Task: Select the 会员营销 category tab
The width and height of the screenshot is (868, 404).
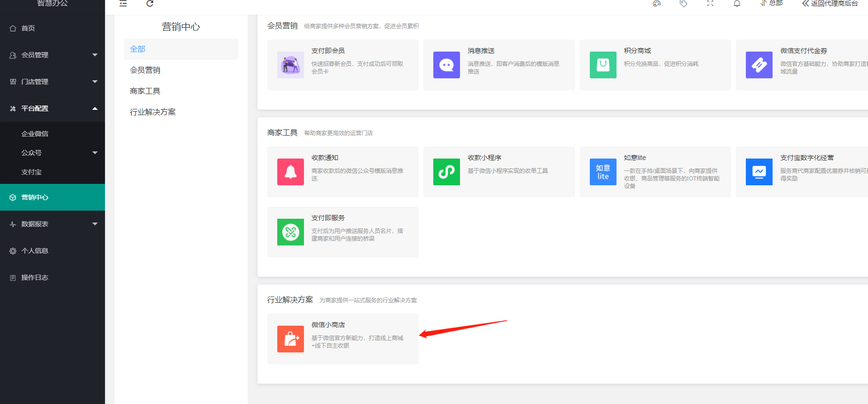Action: pyautogui.click(x=181, y=70)
